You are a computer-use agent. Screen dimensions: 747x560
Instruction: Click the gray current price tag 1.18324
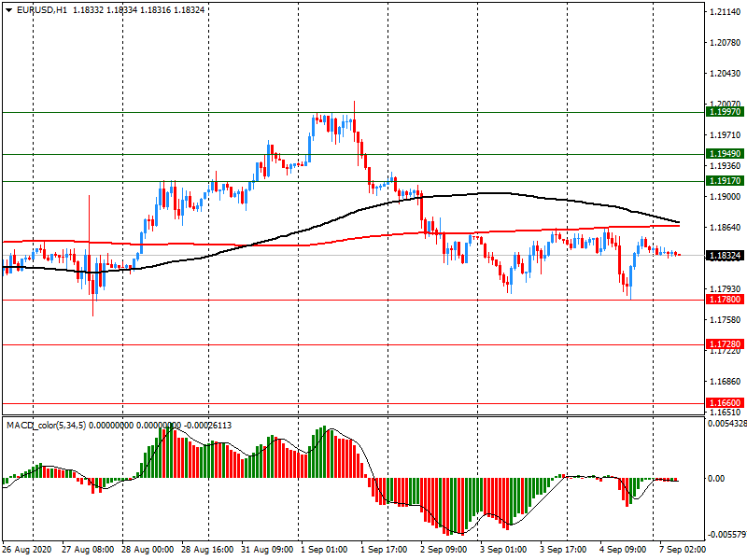[725, 255]
